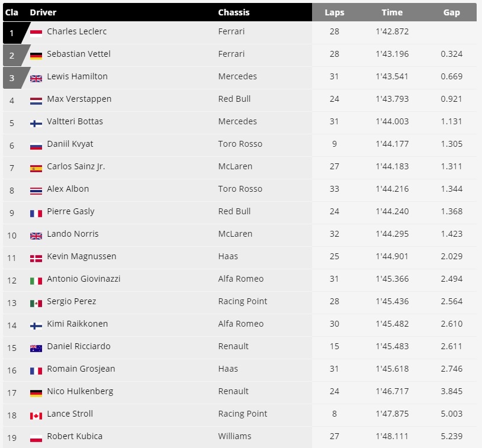This screenshot has height=448, width=482.
Task: Click Thai flag beside Alex Albon
Action: (x=36, y=191)
